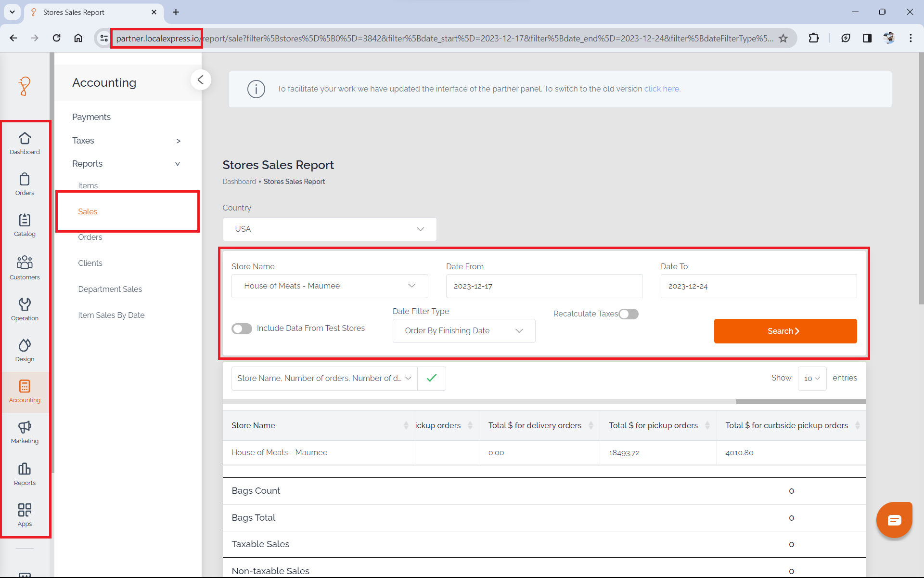
Task: Click the orange Search button
Action: (x=785, y=331)
